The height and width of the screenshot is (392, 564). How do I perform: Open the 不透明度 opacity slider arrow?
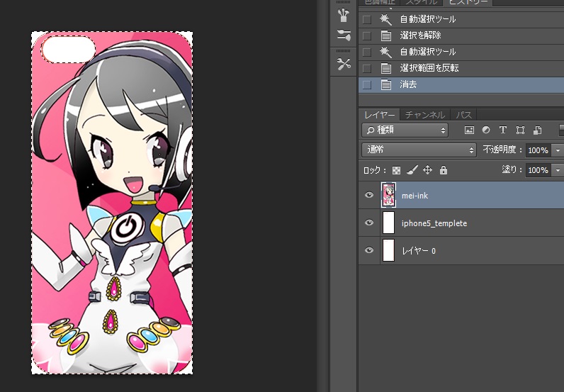(558, 150)
